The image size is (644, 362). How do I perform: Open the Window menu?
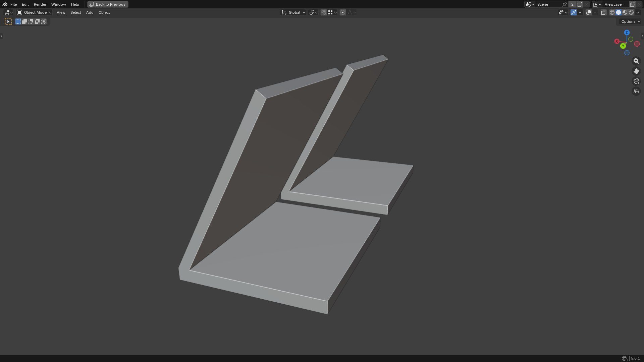(58, 4)
